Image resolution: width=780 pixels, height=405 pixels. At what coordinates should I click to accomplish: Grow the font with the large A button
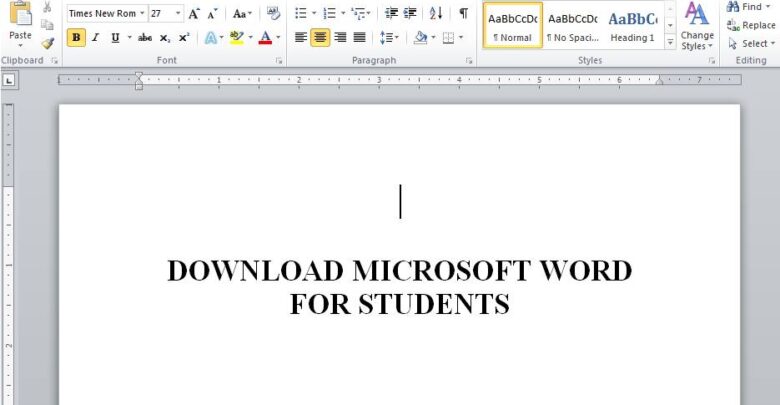coord(194,14)
